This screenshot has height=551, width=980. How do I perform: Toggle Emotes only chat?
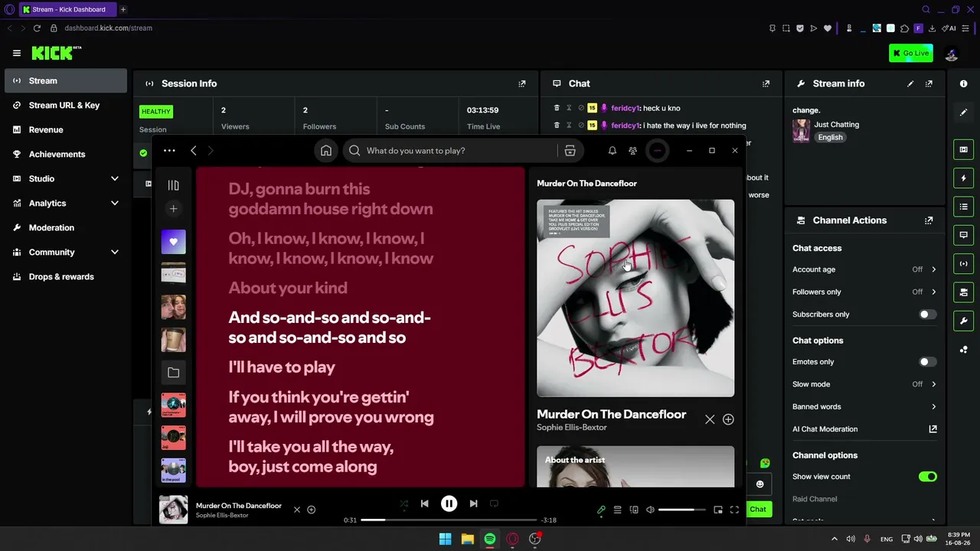click(x=927, y=362)
